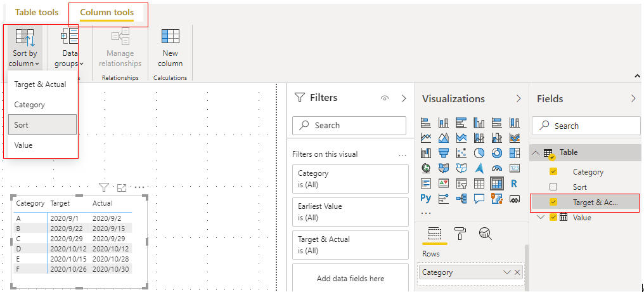644x292 pixels.
Task: Open the Analytics magnifier tab
Action: point(485,234)
